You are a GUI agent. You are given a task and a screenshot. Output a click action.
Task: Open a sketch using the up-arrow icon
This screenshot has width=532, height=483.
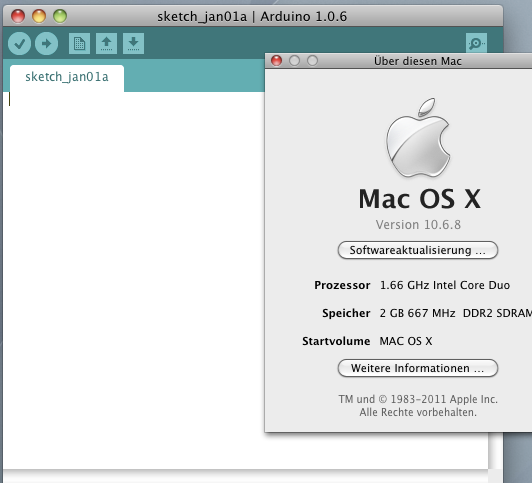pos(107,43)
